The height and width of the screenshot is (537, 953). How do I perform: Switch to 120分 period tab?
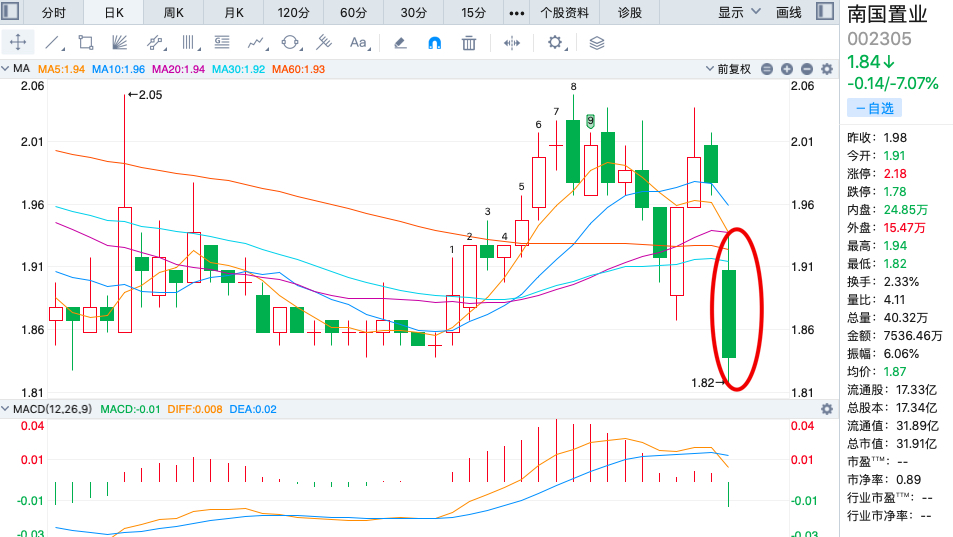point(294,13)
